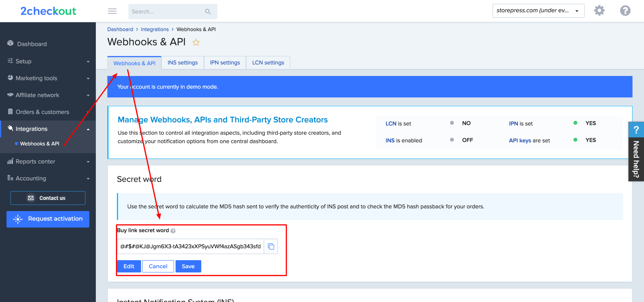Click the Affiliate network sidebar icon
The image size is (644, 302).
click(x=10, y=95)
